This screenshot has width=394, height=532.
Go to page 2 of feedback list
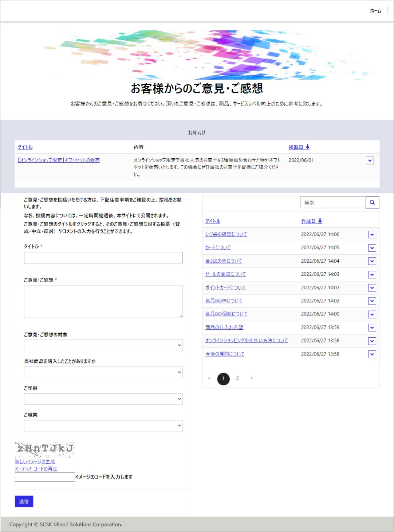pos(237,378)
